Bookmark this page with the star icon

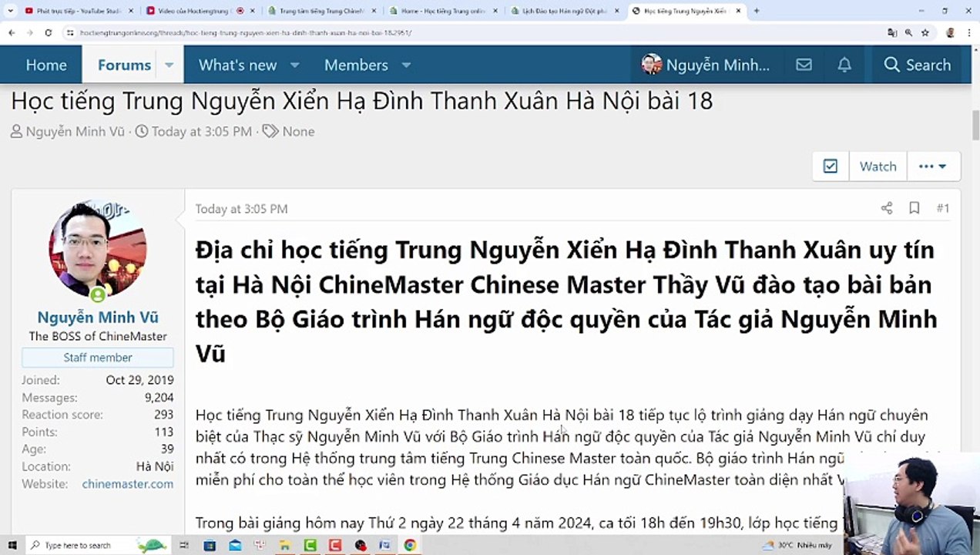coord(925,33)
